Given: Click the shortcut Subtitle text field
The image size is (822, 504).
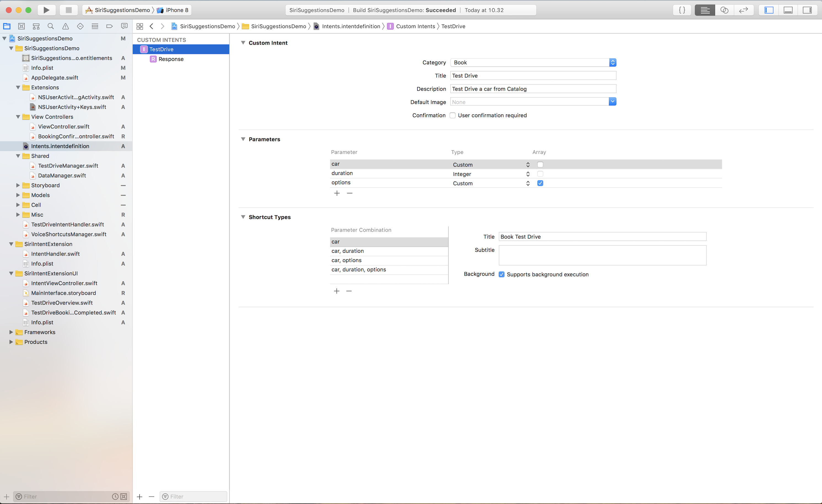Looking at the screenshot, I should click(602, 255).
